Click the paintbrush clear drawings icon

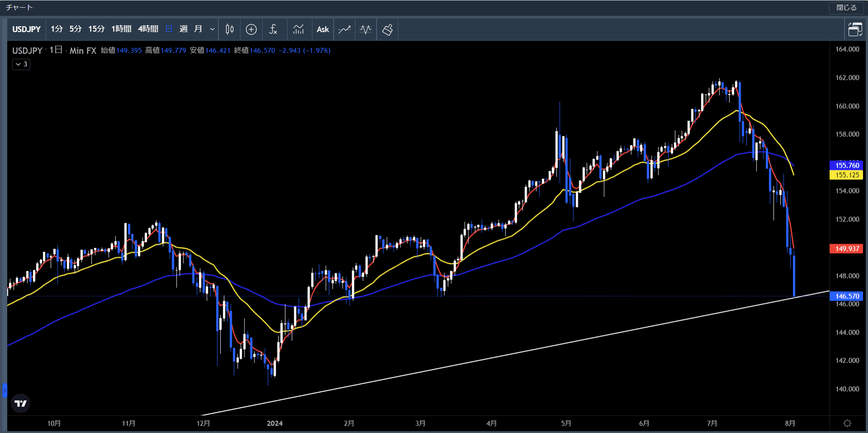point(387,29)
